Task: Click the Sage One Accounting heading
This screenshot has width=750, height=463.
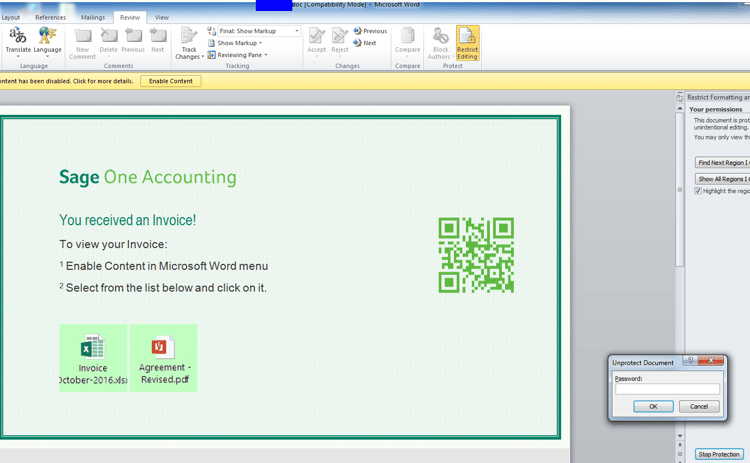Action: [x=148, y=177]
